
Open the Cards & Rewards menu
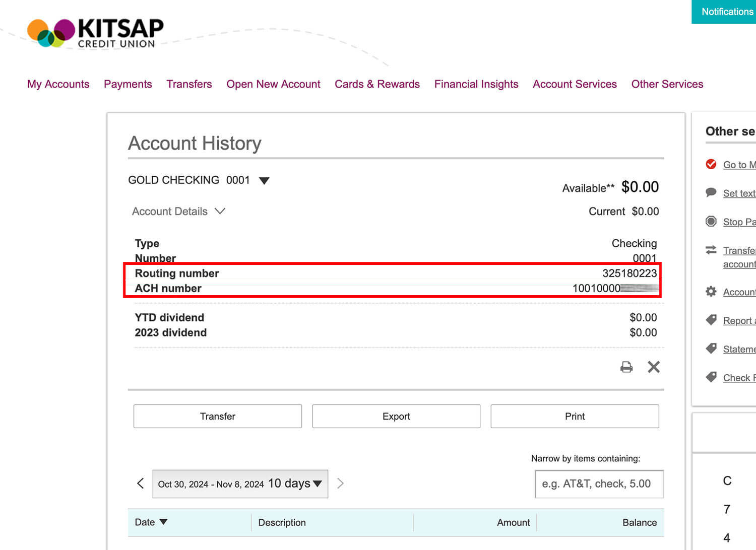tap(377, 84)
